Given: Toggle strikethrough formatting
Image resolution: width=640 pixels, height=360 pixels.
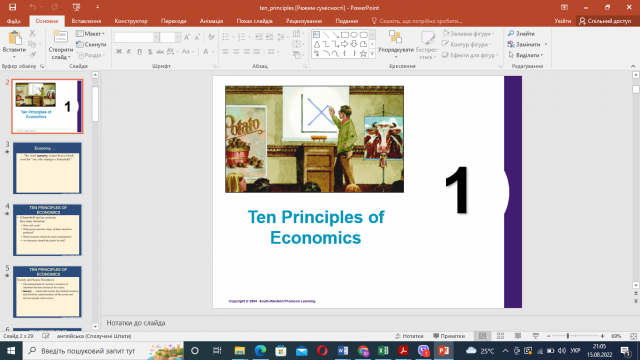Looking at the screenshot, I should [160, 51].
